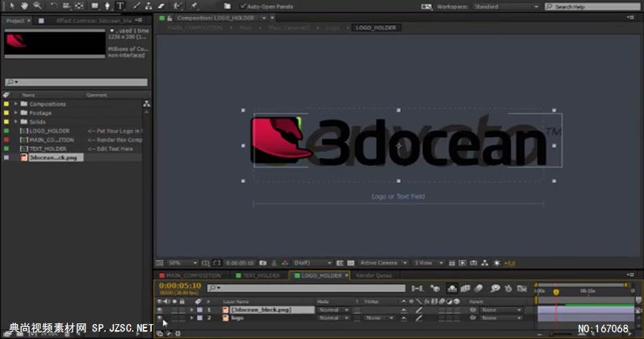Select the Clone Stamp tool
Screen dimensions: 644x339
pyautogui.click(x=148, y=5)
